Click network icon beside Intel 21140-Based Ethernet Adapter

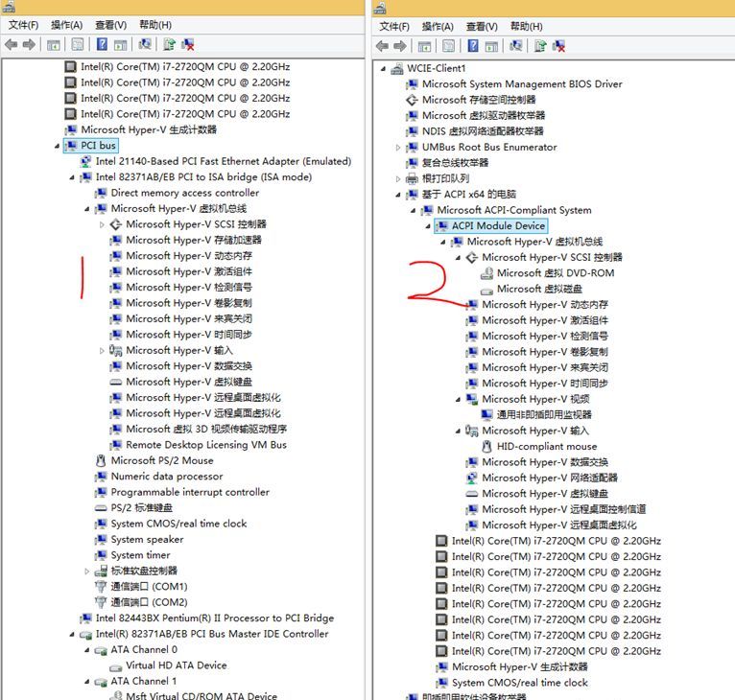[x=85, y=161]
